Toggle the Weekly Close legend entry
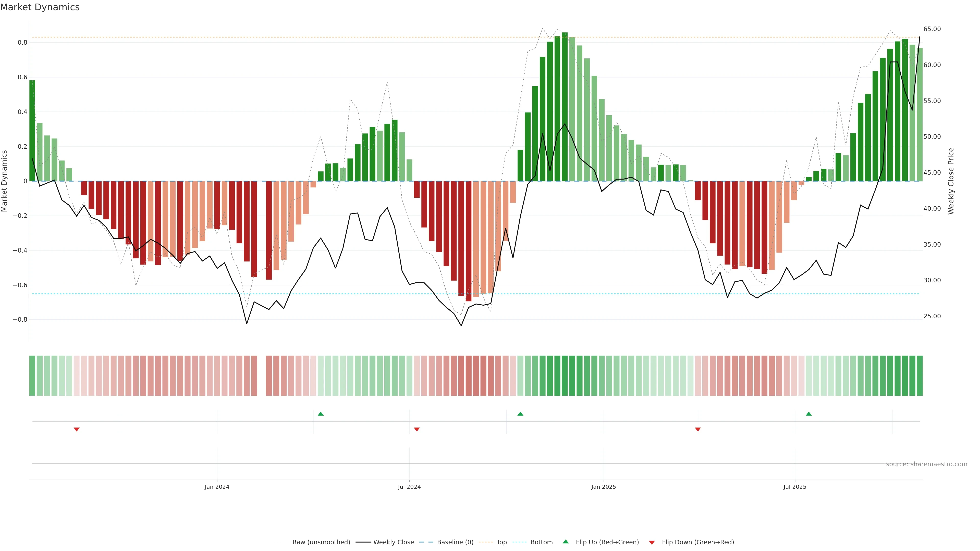Viewport: 980px width, 551px height. pyautogui.click(x=393, y=542)
